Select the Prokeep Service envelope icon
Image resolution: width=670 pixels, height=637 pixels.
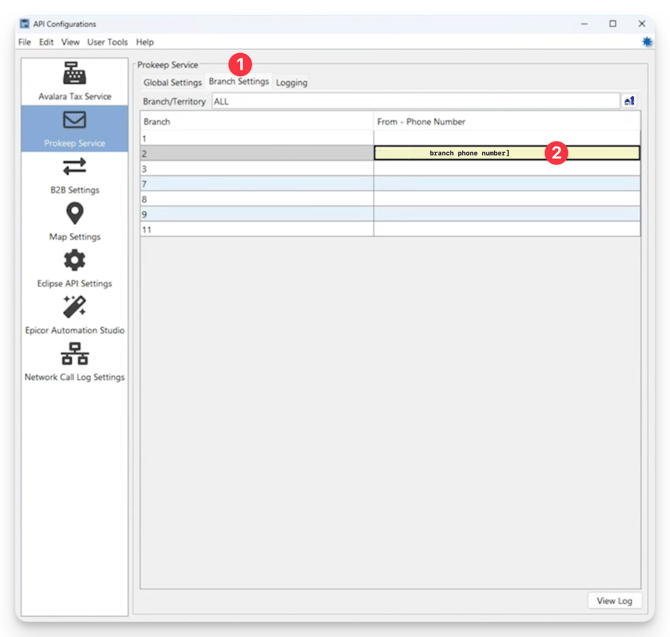point(74,121)
